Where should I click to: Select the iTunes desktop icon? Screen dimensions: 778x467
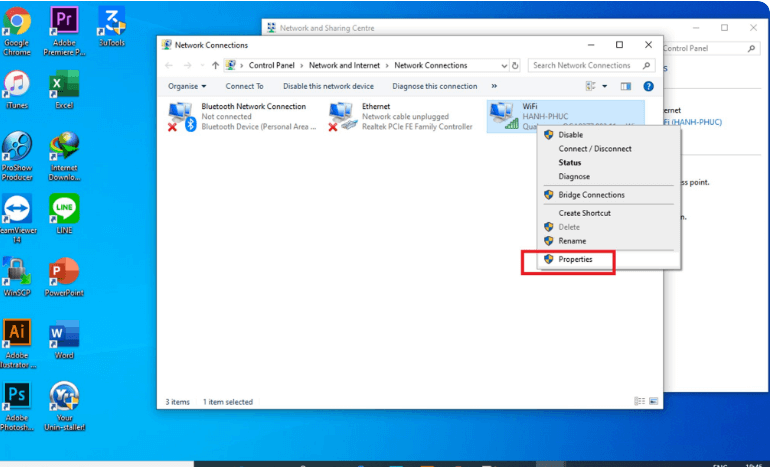coord(17,89)
